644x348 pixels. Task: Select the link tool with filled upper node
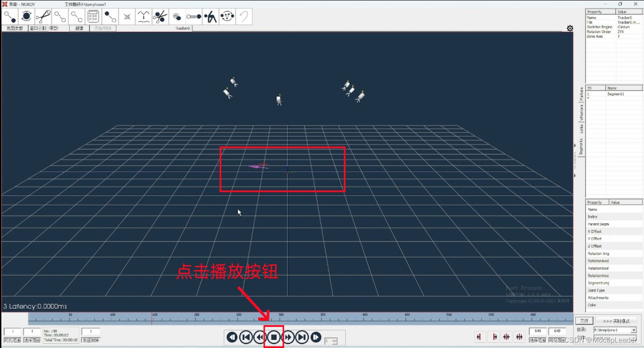click(x=110, y=17)
